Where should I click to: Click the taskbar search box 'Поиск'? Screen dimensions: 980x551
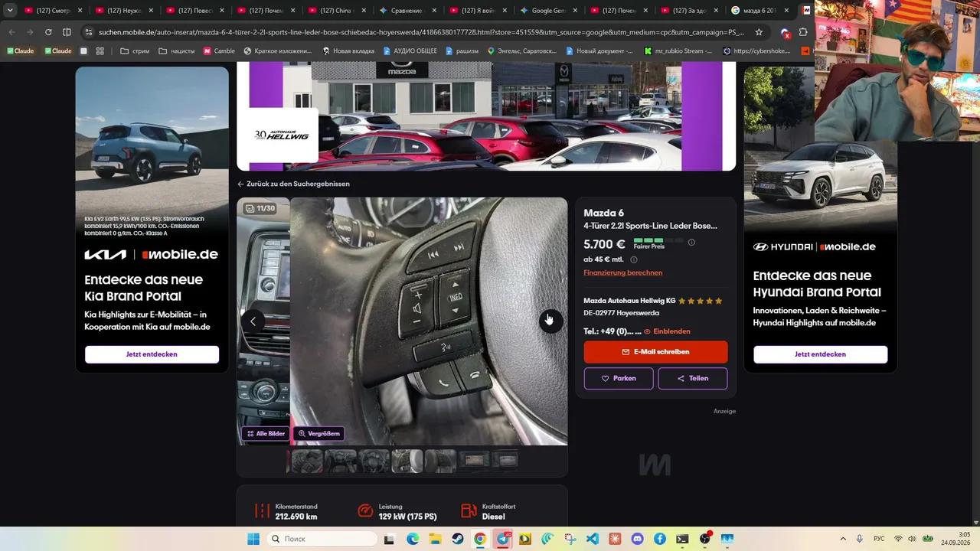click(322, 539)
